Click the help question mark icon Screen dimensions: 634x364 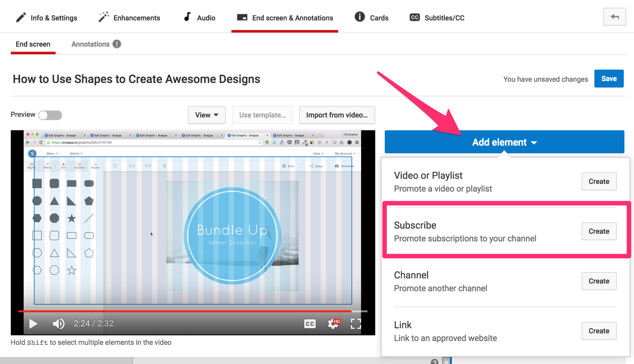(x=434, y=361)
